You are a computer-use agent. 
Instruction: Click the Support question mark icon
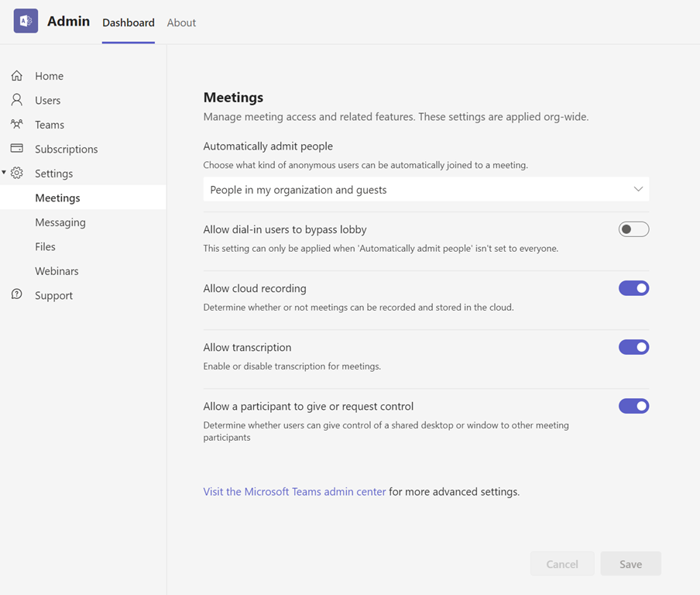coord(17,294)
